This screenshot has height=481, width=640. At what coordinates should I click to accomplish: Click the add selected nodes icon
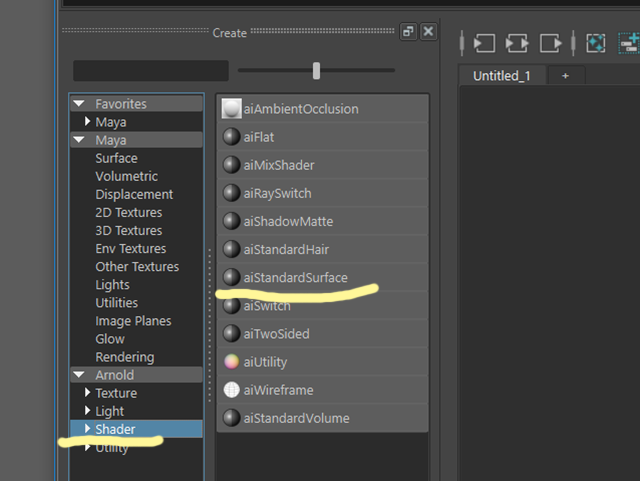coord(629,43)
